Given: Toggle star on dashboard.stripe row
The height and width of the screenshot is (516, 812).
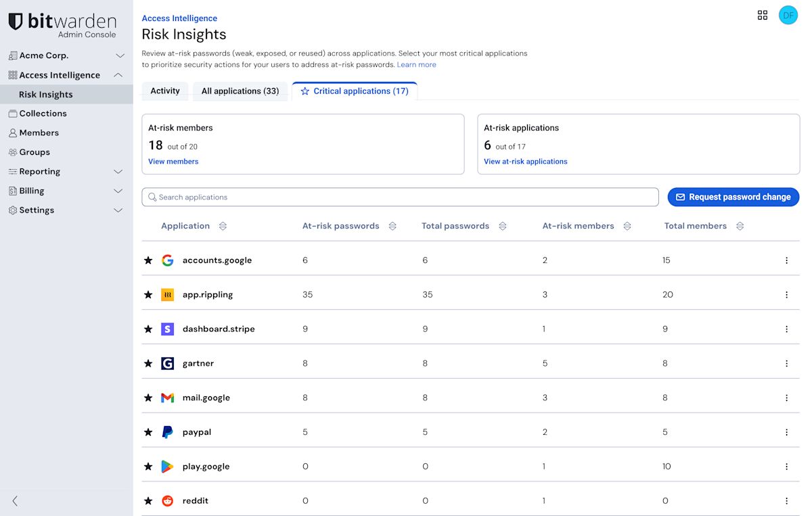Looking at the screenshot, I should click(x=148, y=329).
